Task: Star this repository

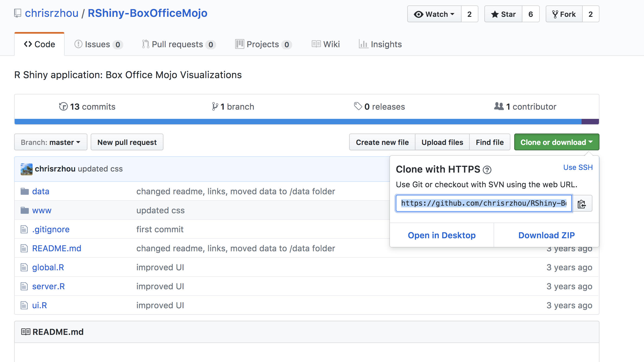Action: coord(503,14)
